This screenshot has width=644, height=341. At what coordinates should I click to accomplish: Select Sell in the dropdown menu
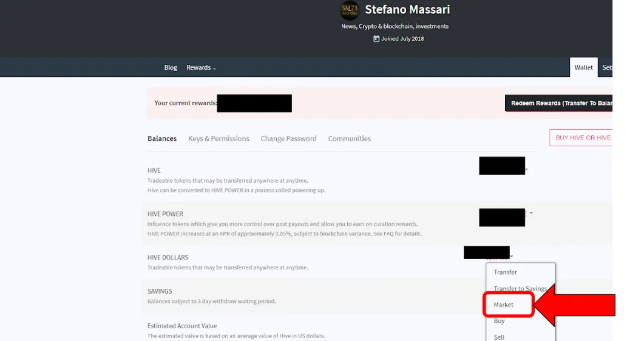[x=499, y=337]
